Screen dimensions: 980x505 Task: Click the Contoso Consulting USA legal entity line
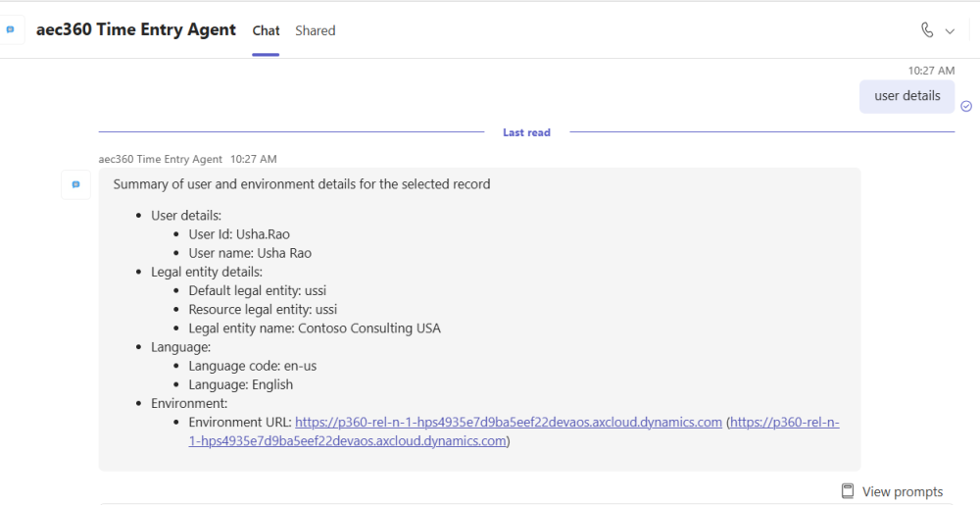(x=315, y=328)
